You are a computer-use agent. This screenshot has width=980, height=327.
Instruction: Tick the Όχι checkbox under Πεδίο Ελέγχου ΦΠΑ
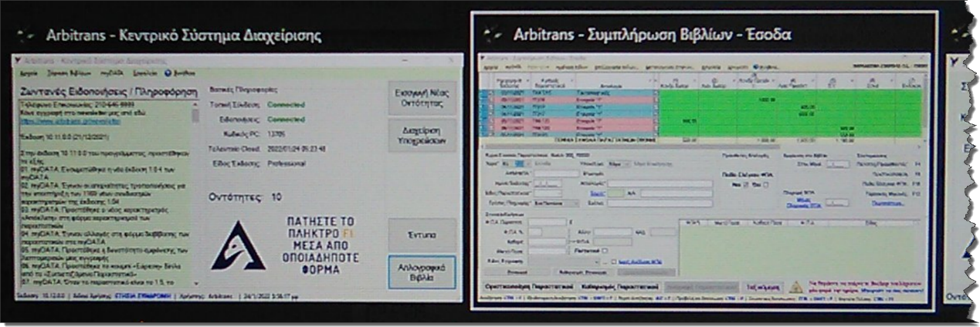coord(764,184)
